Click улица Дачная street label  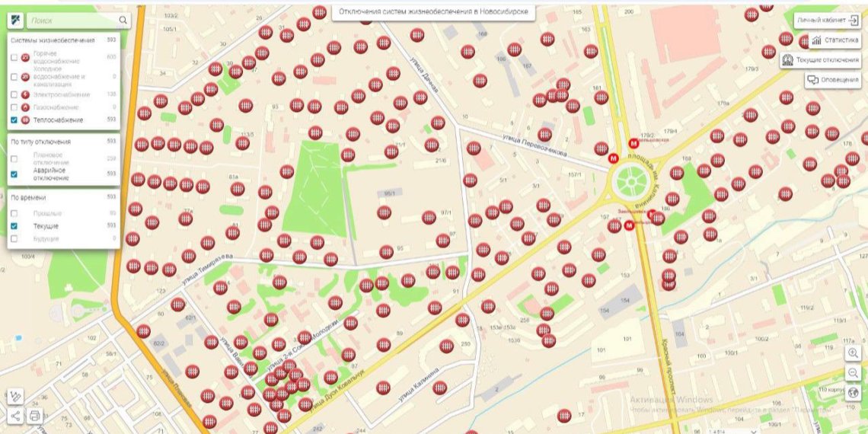point(425,75)
